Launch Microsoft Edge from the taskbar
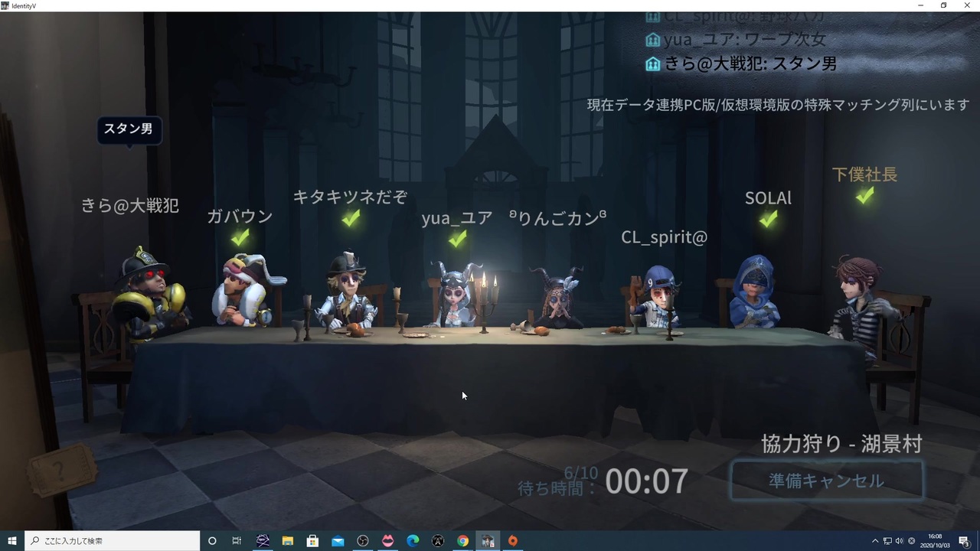 click(x=413, y=541)
